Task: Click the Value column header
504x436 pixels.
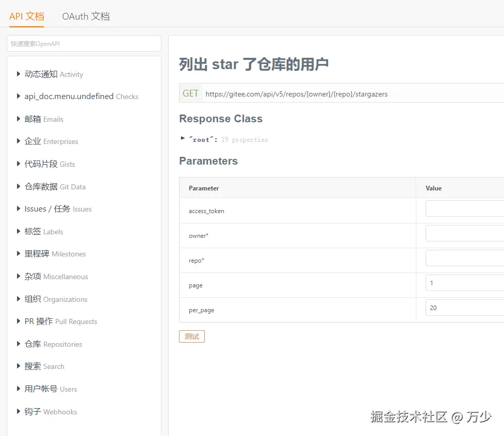Action: click(x=434, y=188)
